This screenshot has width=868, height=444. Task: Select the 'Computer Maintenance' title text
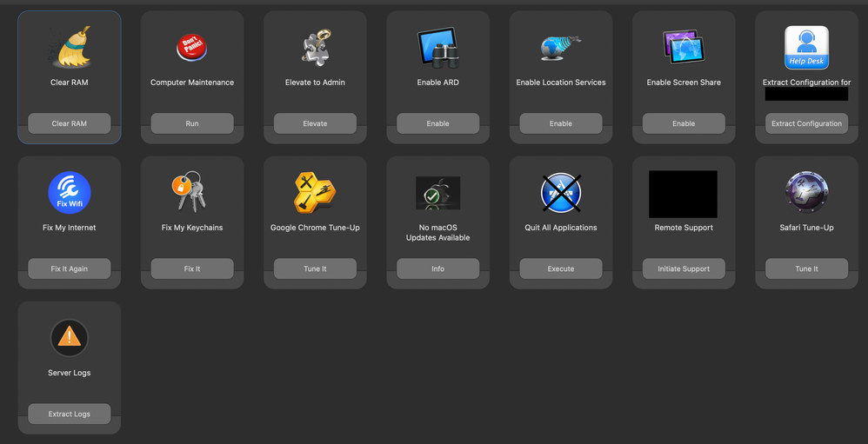[192, 83]
